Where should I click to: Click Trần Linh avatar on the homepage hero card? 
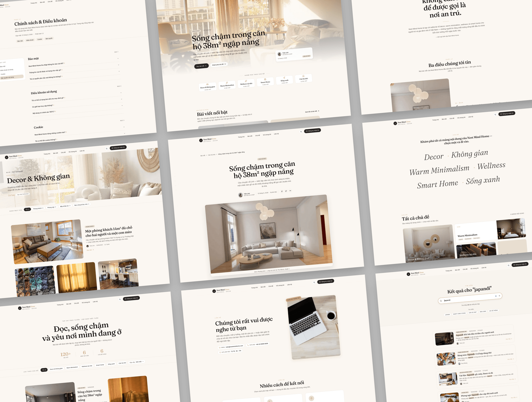point(279,54)
